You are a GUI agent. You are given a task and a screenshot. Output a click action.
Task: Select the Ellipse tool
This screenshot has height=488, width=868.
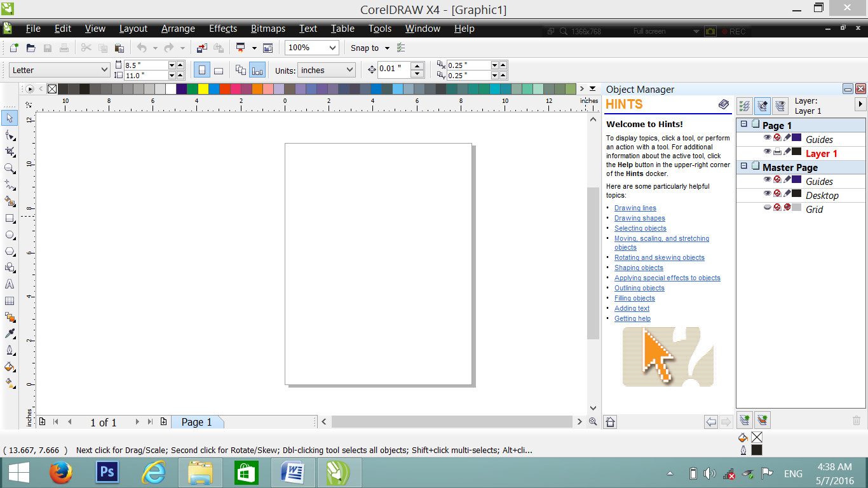[x=10, y=235]
